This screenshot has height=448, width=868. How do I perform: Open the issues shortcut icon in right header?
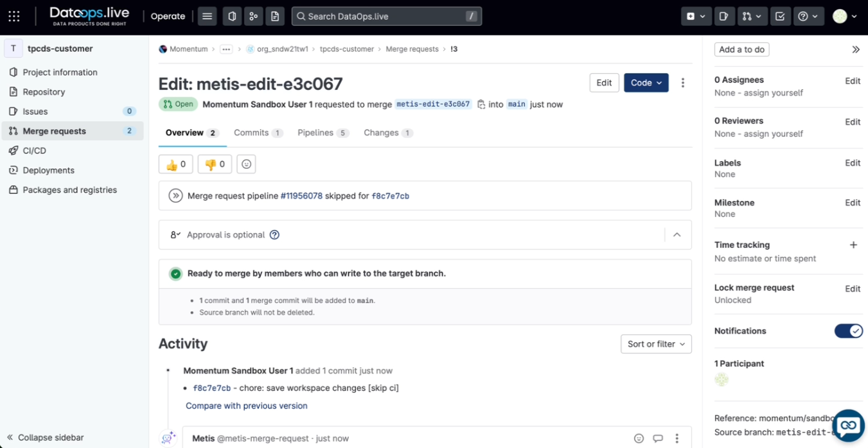pyautogui.click(x=723, y=16)
